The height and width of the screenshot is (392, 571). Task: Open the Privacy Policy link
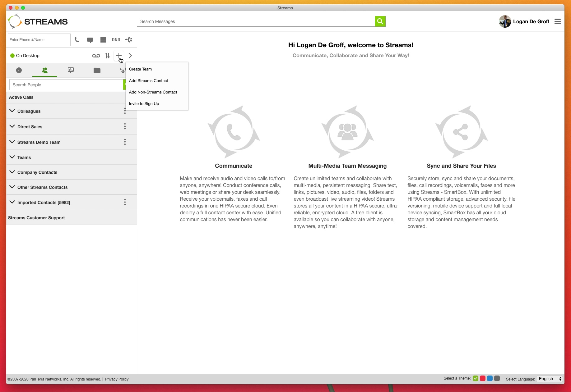pyautogui.click(x=117, y=379)
